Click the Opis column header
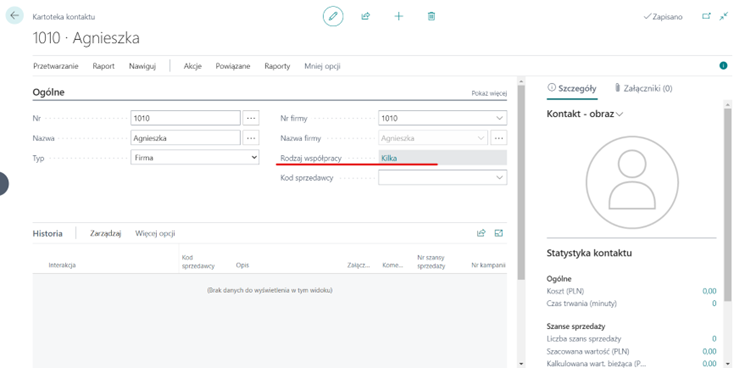The width and height of the screenshot is (756, 368). [242, 265]
